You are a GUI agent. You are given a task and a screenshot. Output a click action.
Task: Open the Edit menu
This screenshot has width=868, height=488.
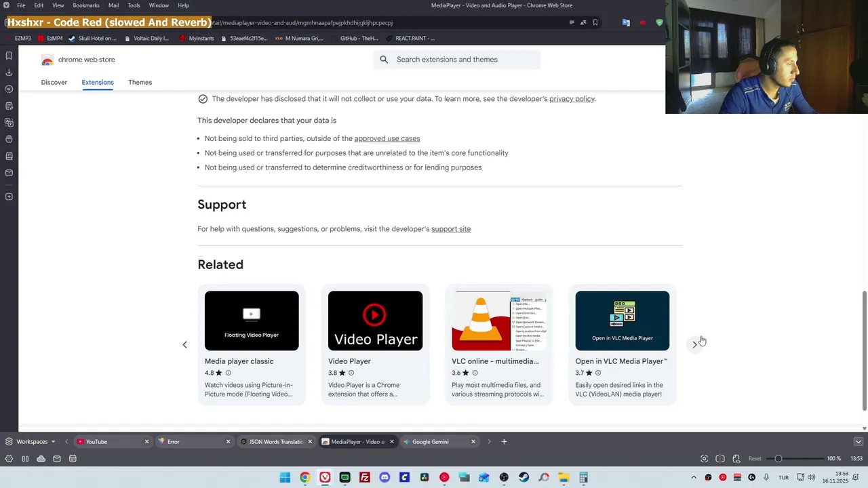(39, 5)
